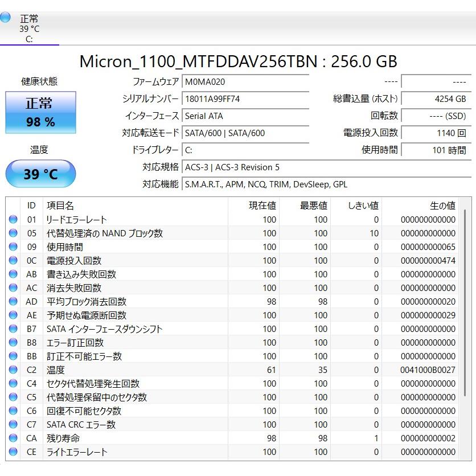Click the firmware field M0MA020

245,82
